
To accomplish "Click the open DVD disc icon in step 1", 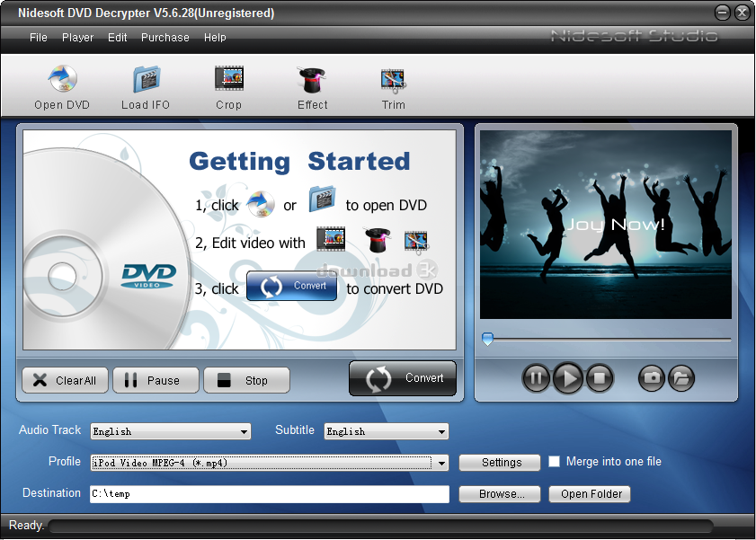I will tap(261, 204).
